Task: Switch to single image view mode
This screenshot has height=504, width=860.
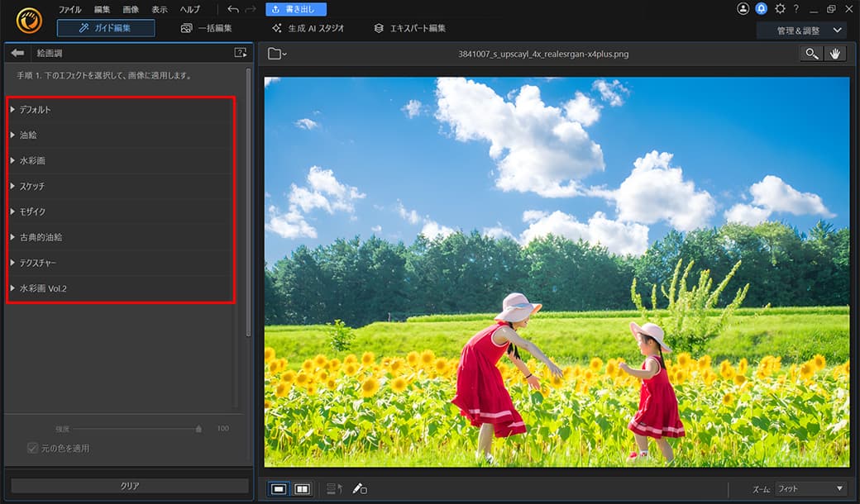Action: [280, 489]
